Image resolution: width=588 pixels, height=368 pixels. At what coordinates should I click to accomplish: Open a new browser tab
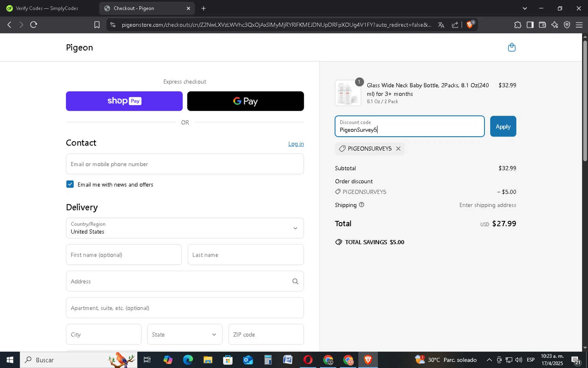point(203,8)
